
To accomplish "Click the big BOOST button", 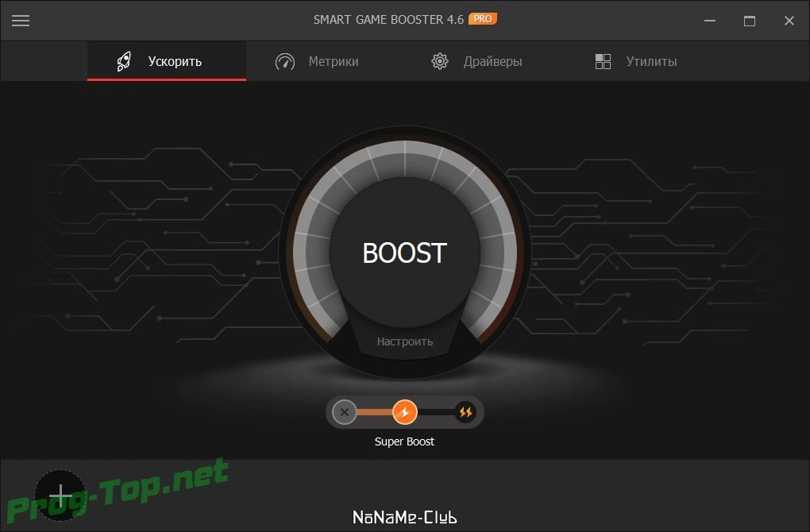I will pos(404,253).
